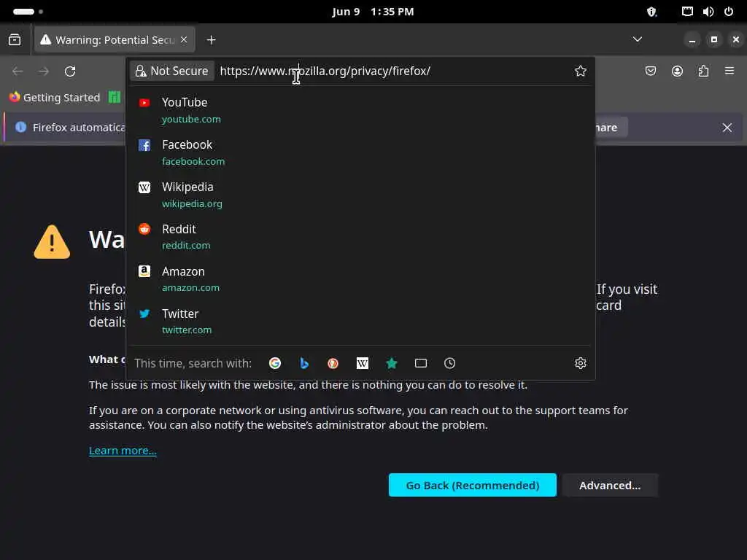
Task: Open the Firefox account icon
Action: [677, 71]
